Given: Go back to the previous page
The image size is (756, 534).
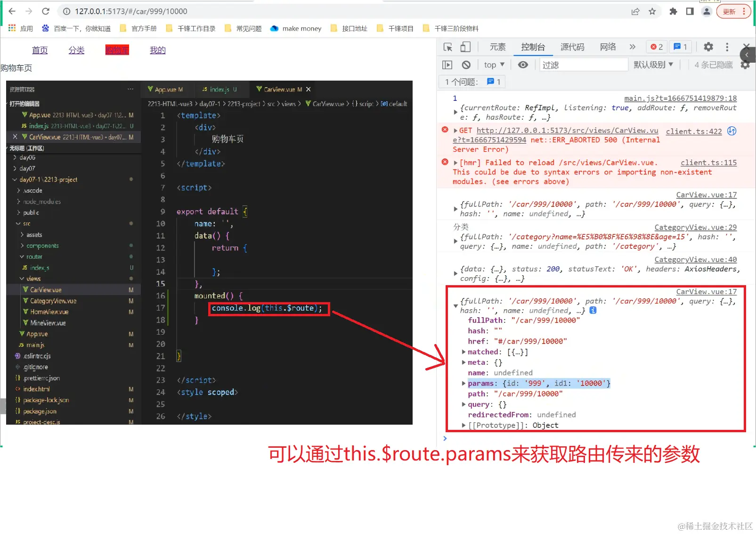Looking at the screenshot, I should point(12,11).
